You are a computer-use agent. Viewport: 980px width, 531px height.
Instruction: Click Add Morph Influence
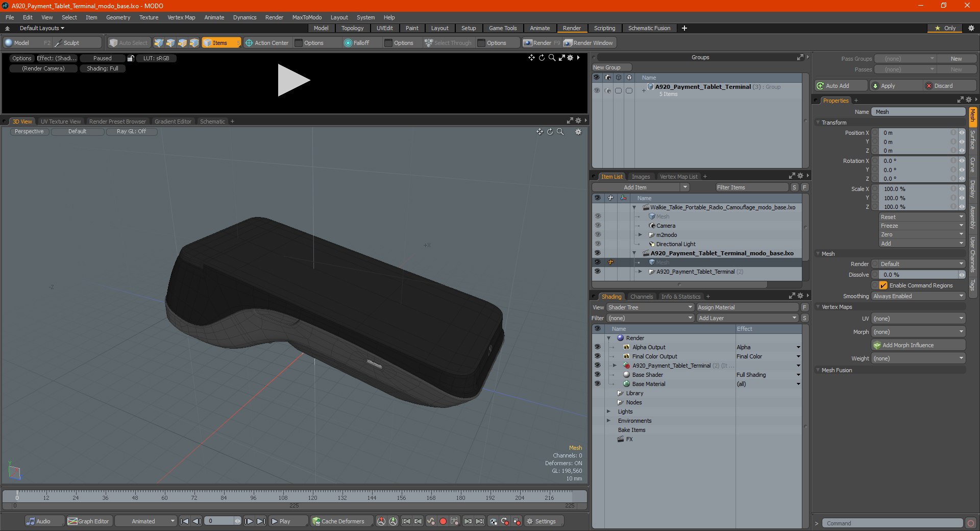(x=918, y=345)
